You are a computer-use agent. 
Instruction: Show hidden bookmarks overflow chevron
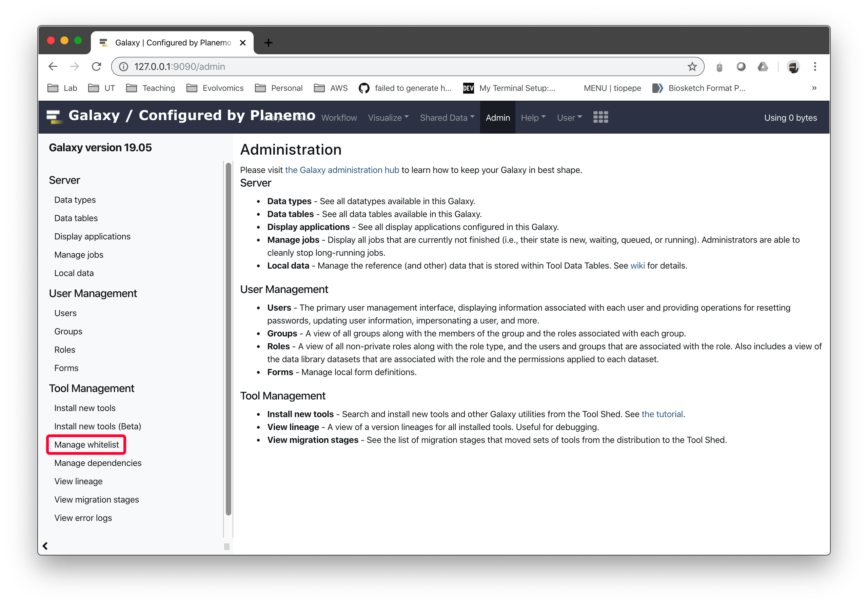814,88
